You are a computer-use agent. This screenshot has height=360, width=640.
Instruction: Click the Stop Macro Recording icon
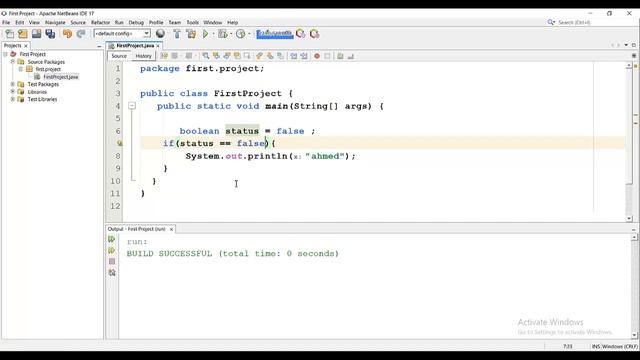[x=327, y=56]
